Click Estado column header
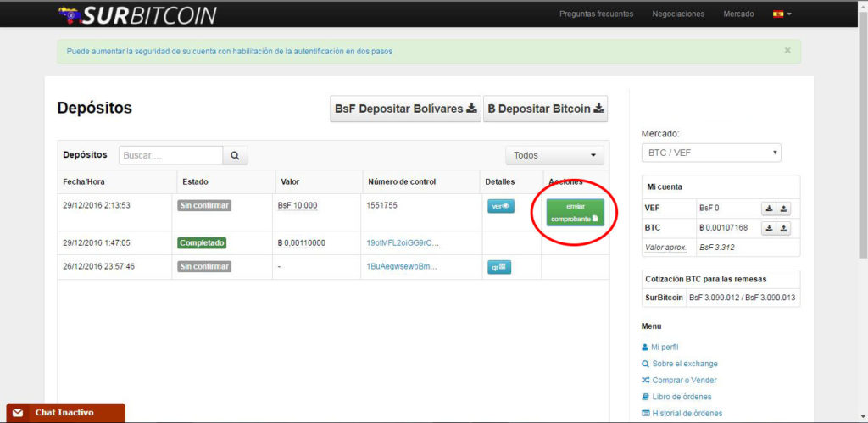868x423 pixels. [195, 181]
